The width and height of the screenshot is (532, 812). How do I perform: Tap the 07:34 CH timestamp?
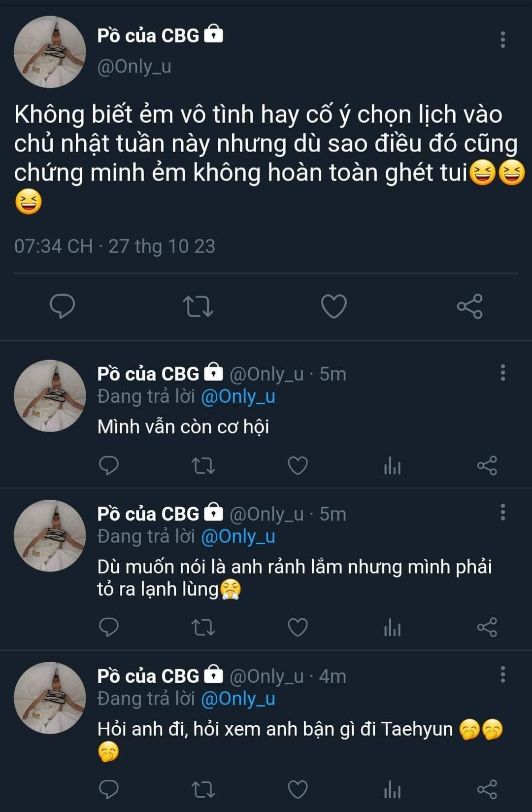click(x=53, y=246)
